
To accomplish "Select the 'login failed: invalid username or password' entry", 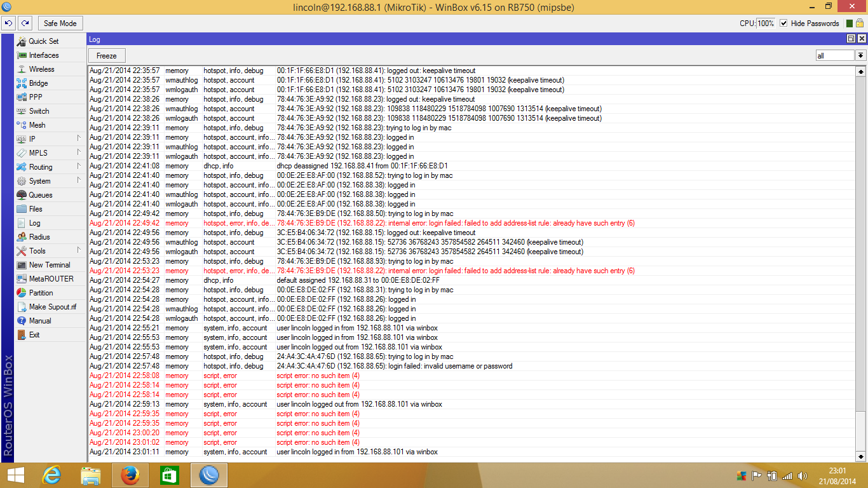I will point(472,366).
